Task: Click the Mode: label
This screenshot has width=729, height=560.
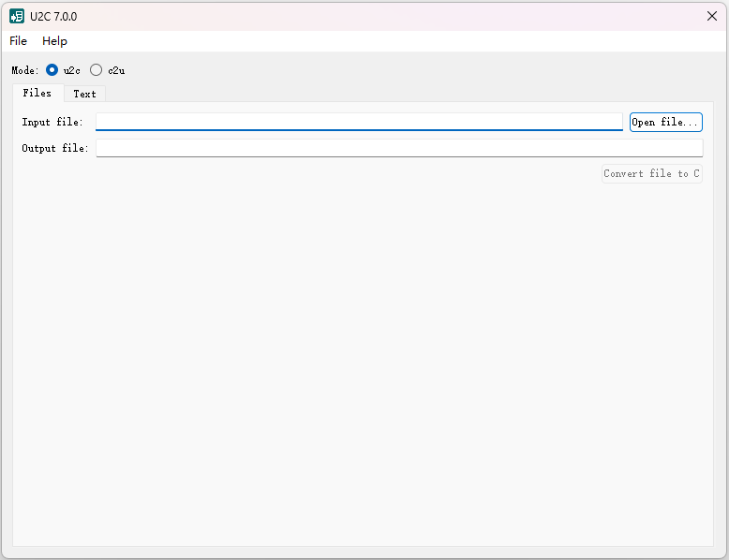Action: pos(25,70)
